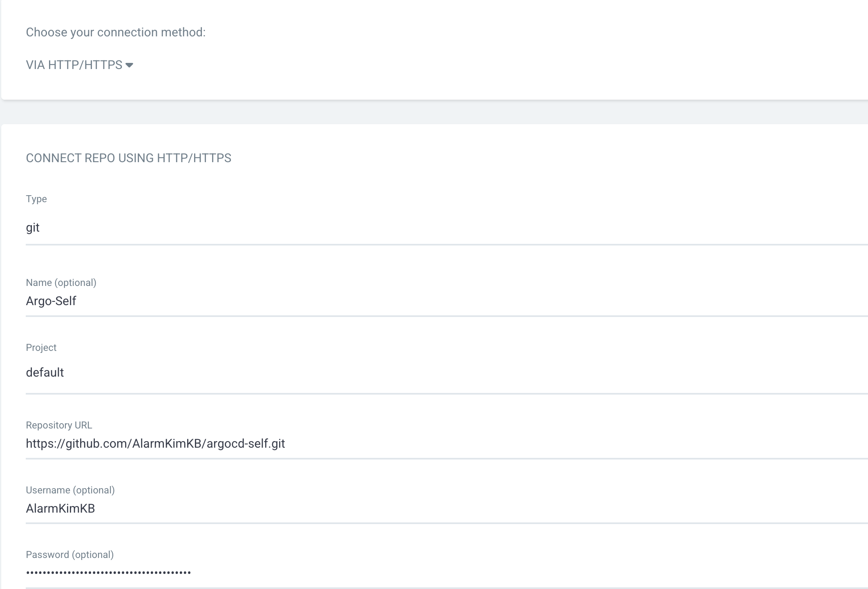Click the 'Name (optional)' label

point(61,283)
